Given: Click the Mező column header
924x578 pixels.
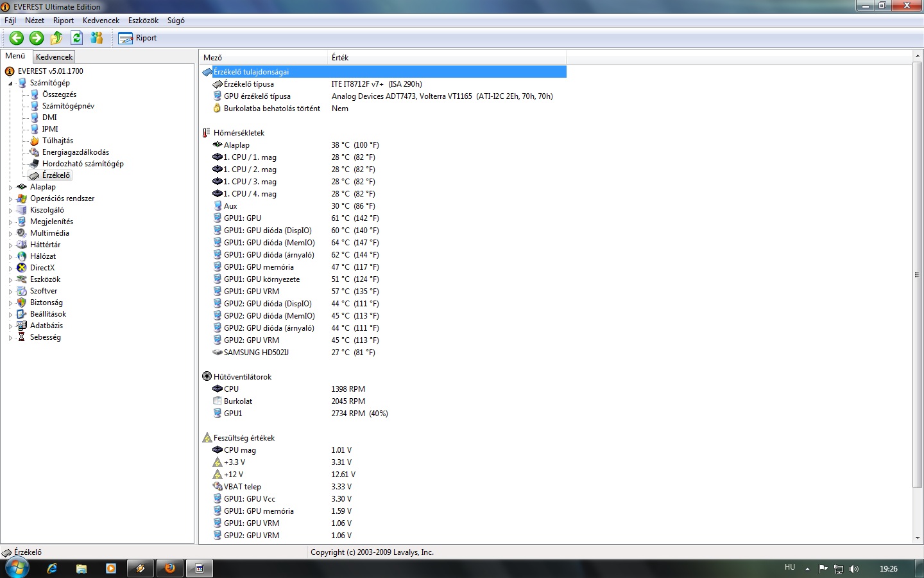Looking at the screenshot, I should [263, 58].
